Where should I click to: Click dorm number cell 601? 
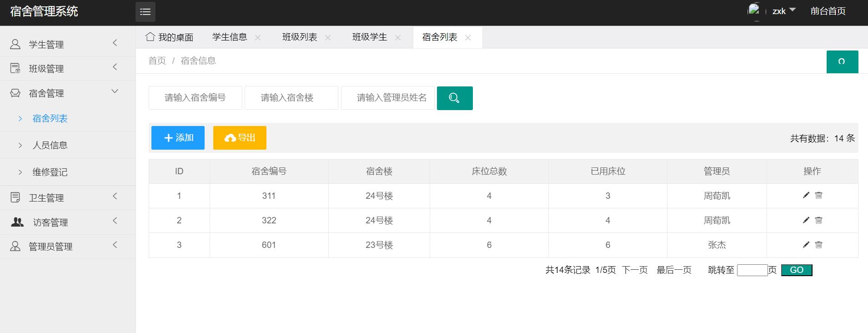click(x=269, y=245)
